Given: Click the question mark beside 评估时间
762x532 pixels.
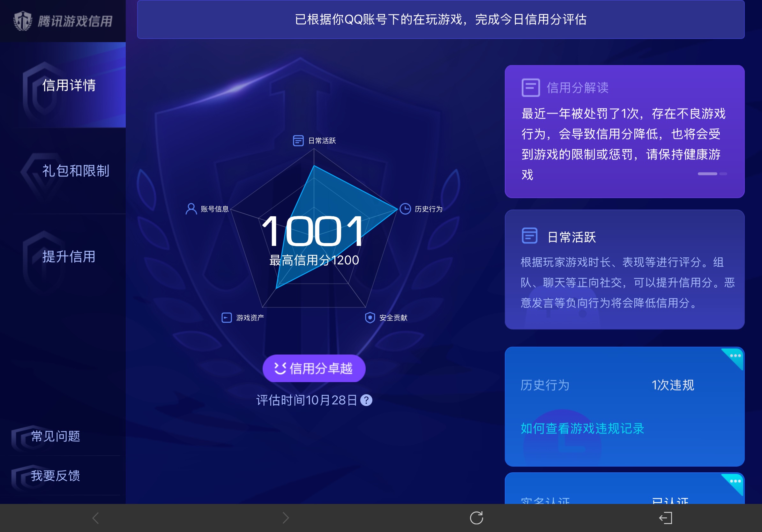Looking at the screenshot, I should point(366,400).
